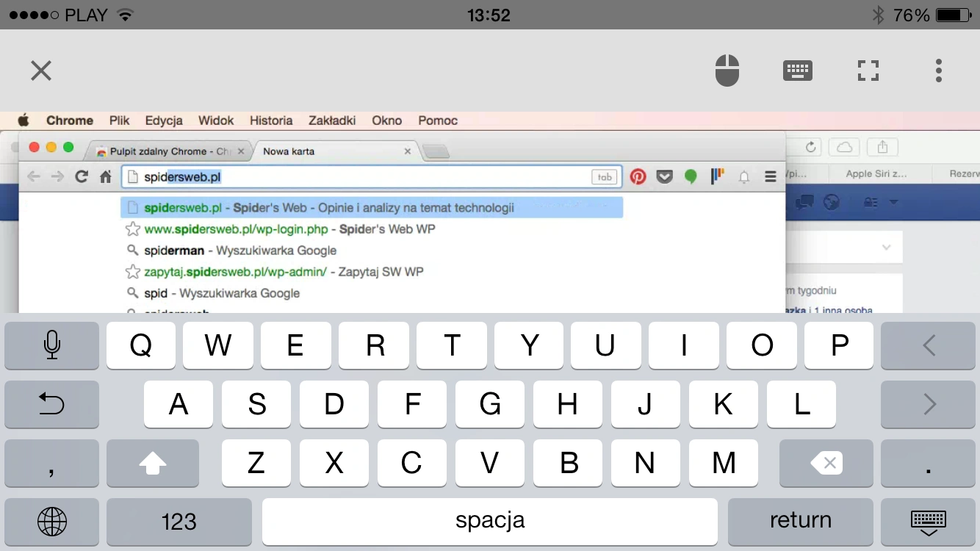Expand the dropdown chevron in Facebook sidebar
This screenshot has height=551, width=980.
887,248
